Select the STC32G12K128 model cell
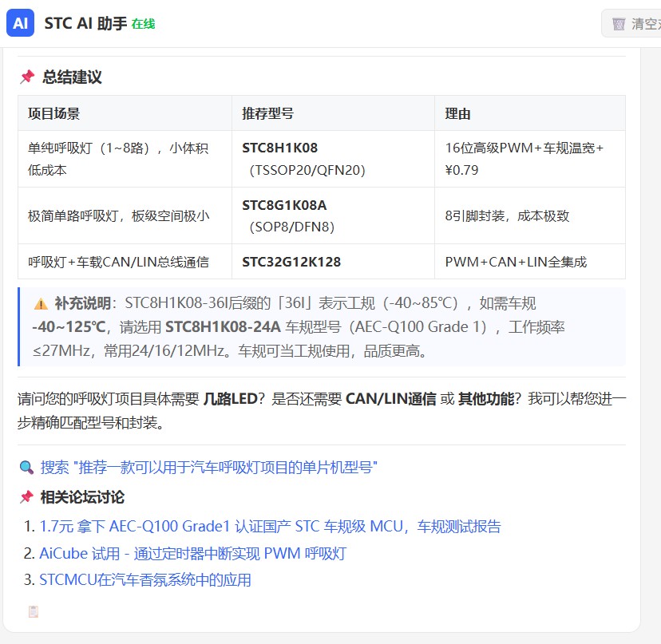Image resolution: width=661 pixels, height=644 pixels. tap(333, 262)
